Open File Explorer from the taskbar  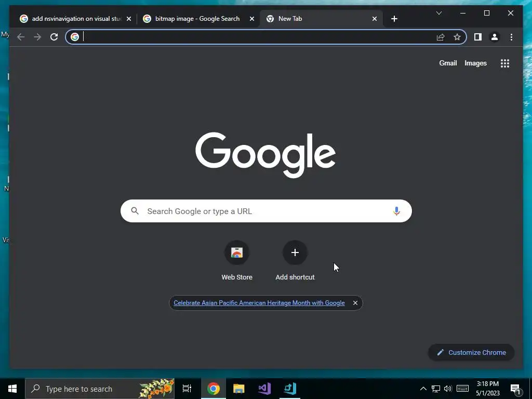point(239,389)
